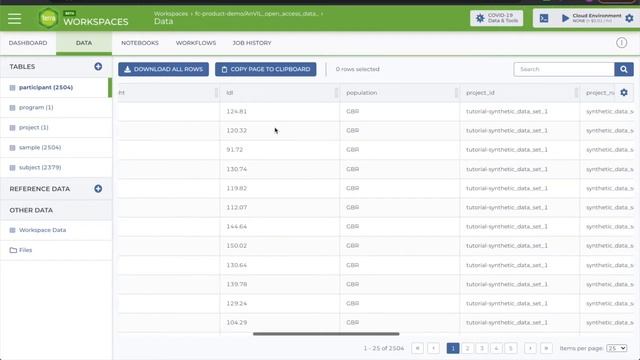Select the program (1) table
Image resolution: width=640 pixels, height=360 pixels.
(56, 107)
